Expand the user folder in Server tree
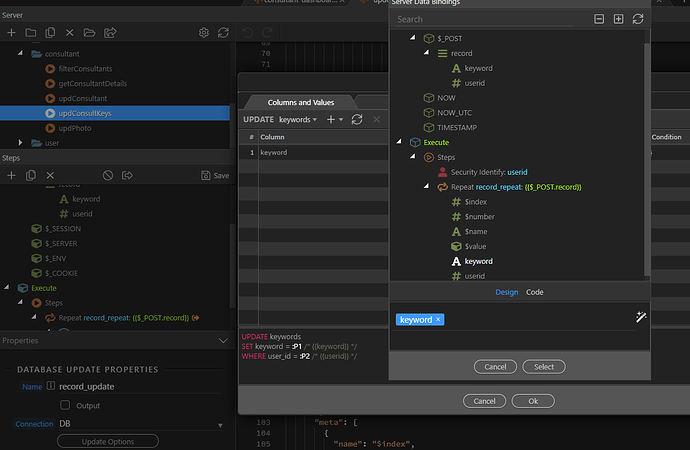 click(22, 143)
